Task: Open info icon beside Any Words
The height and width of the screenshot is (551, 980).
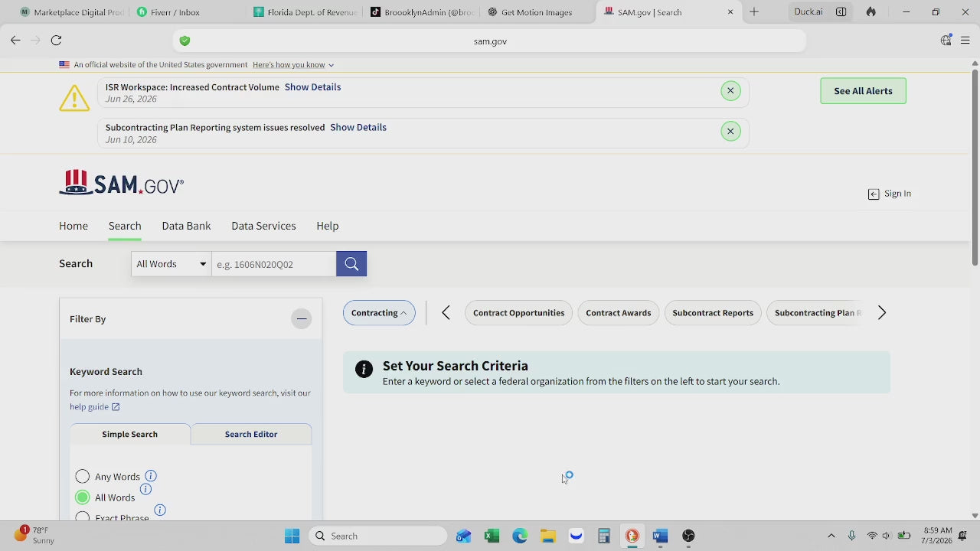Action: coord(151,475)
